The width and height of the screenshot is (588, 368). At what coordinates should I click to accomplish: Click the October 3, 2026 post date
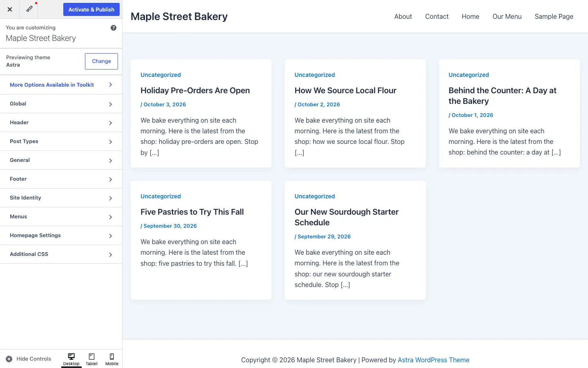(x=165, y=104)
